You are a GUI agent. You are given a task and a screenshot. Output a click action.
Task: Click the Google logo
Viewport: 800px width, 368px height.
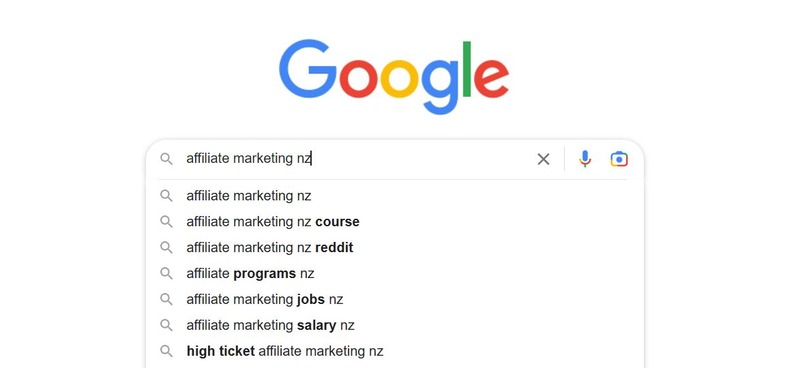coord(394,77)
